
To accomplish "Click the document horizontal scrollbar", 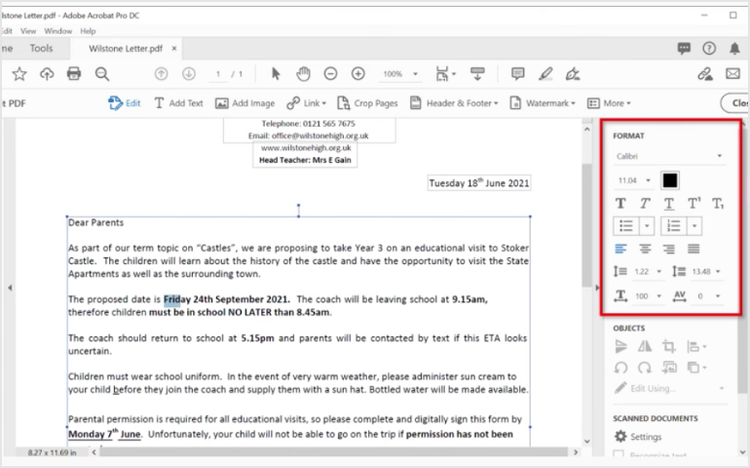I will (x=333, y=452).
